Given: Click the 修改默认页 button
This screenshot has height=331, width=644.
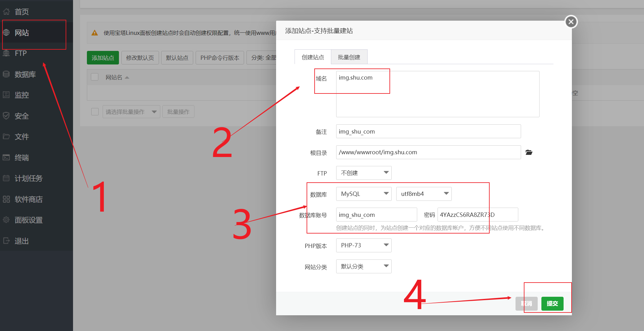Looking at the screenshot, I should point(140,58).
